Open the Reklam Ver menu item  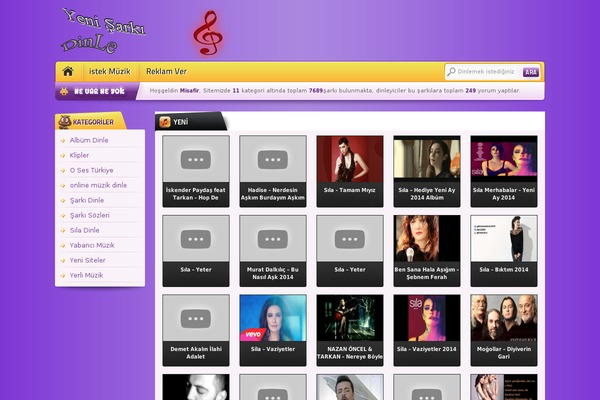pos(166,72)
